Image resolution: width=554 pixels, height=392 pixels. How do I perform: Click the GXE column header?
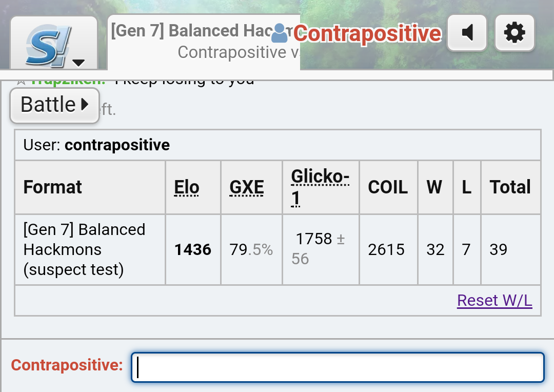[247, 187]
